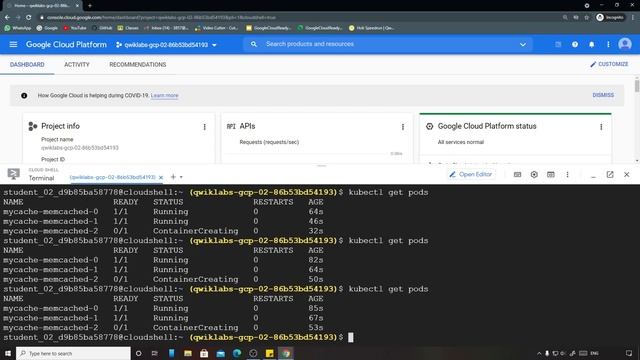Select the qwiklabs Cloud Shell terminal tab

point(112,177)
